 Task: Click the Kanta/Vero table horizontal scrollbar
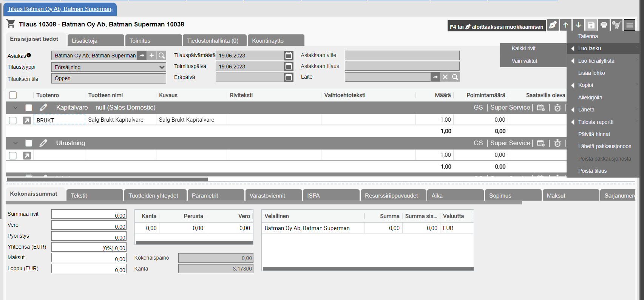pyautogui.click(x=194, y=243)
